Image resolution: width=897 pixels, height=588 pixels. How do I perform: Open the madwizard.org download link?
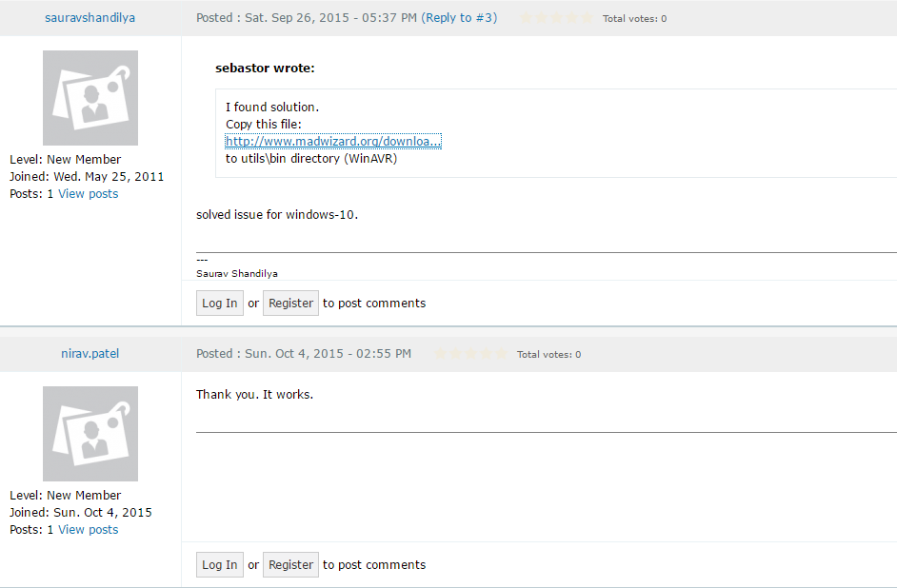click(x=333, y=141)
